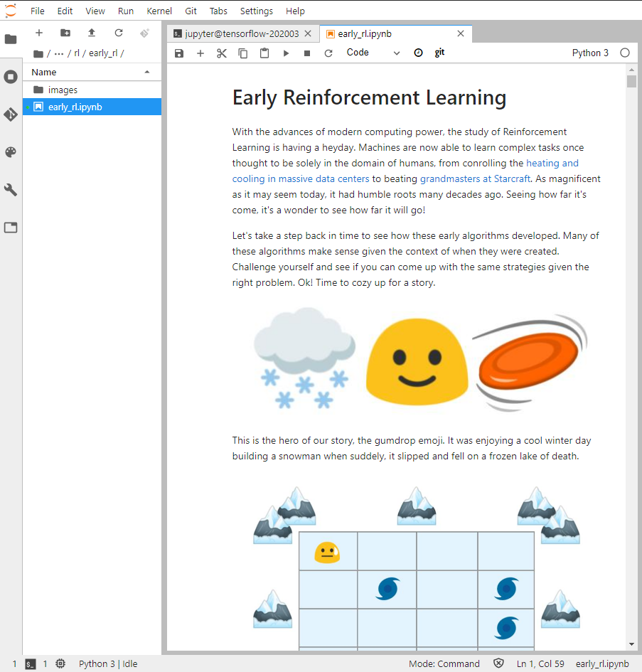The width and height of the screenshot is (642, 672).
Task: Open the grandmasters at Starcraft link
Action: coord(475,178)
